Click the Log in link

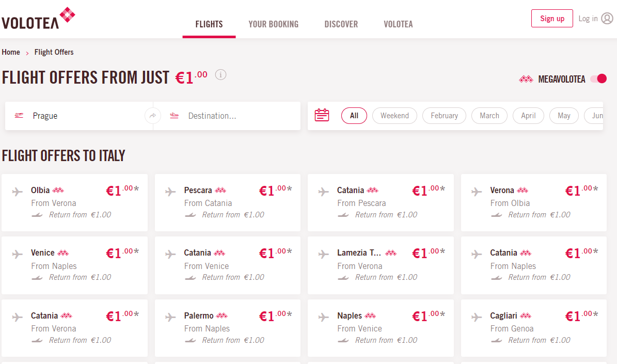tap(588, 19)
